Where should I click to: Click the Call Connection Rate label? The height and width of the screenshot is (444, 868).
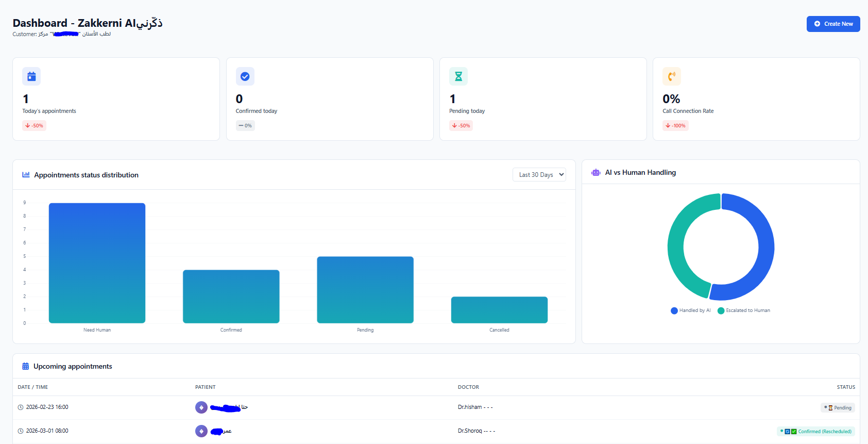[688, 111]
